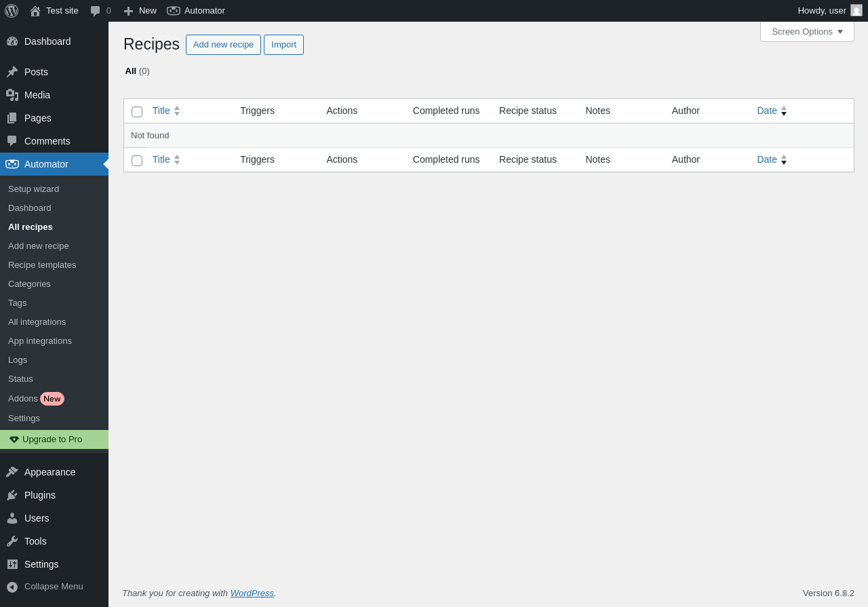Click the WordPress logo icon
Viewport: 868px width, 607px height.
click(x=12, y=11)
